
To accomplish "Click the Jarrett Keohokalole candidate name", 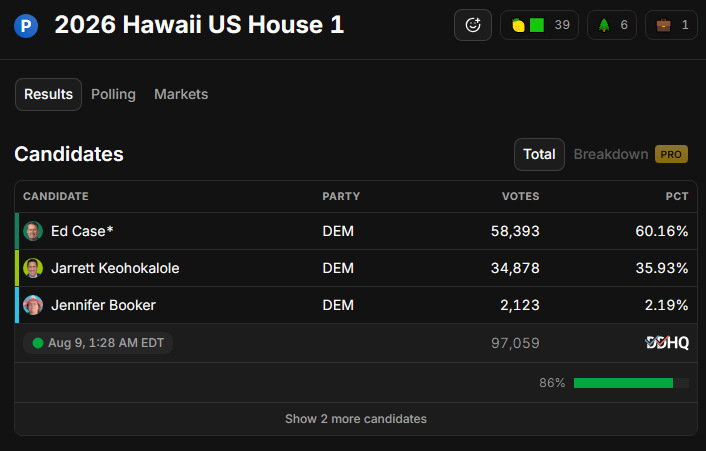I will click(x=115, y=268).
